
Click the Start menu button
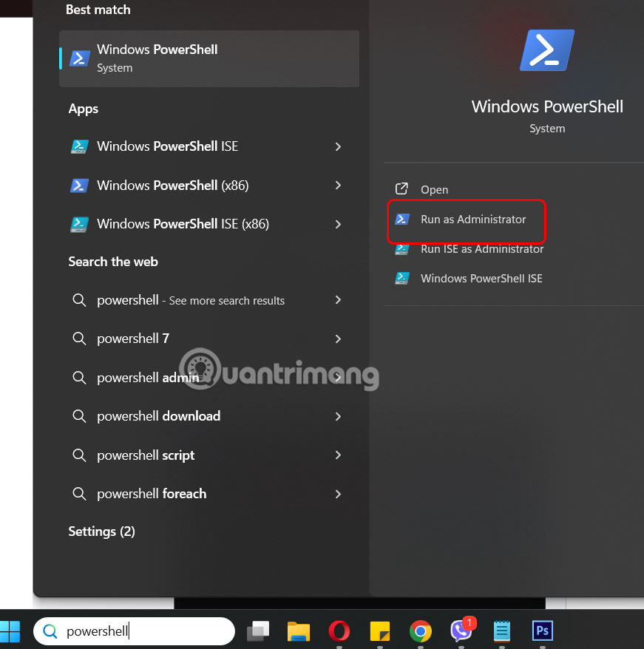click(x=10, y=632)
